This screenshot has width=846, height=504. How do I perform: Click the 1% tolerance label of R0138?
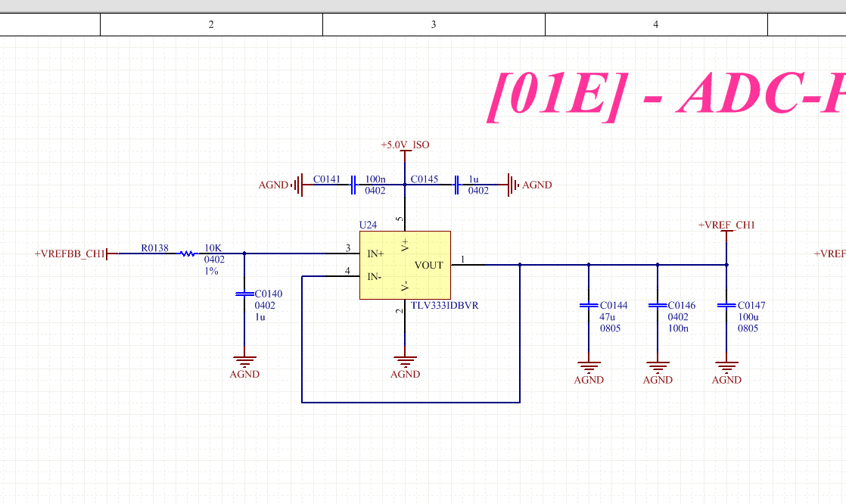click(x=211, y=272)
